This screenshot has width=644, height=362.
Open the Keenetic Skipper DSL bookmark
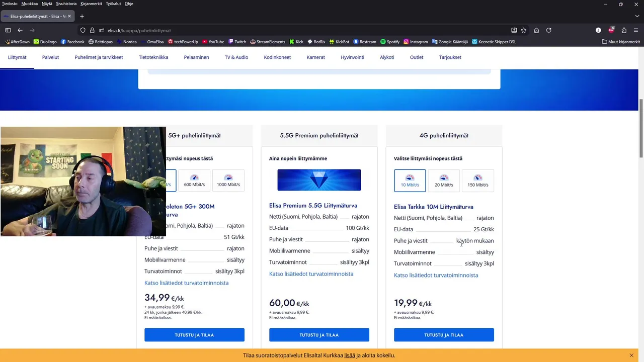pyautogui.click(x=494, y=42)
